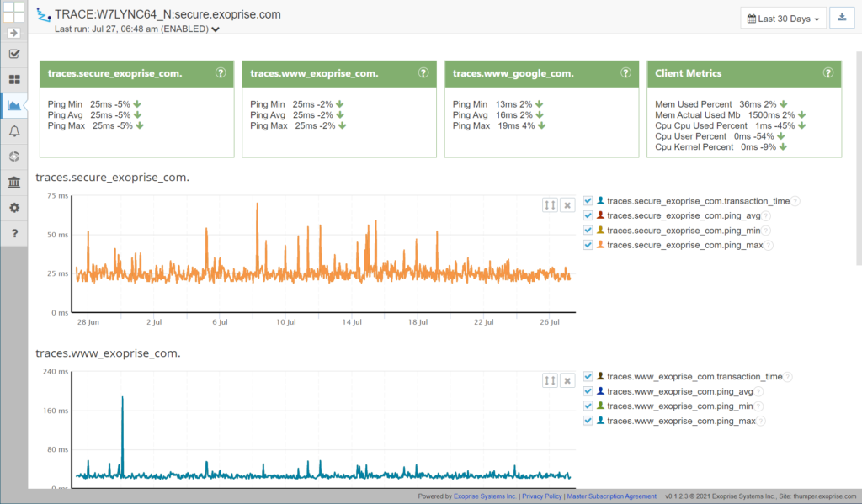862x504 pixels.
Task: Click the www_exoprise_com.ping_avg legend label
Action: (x=679, y=391)
